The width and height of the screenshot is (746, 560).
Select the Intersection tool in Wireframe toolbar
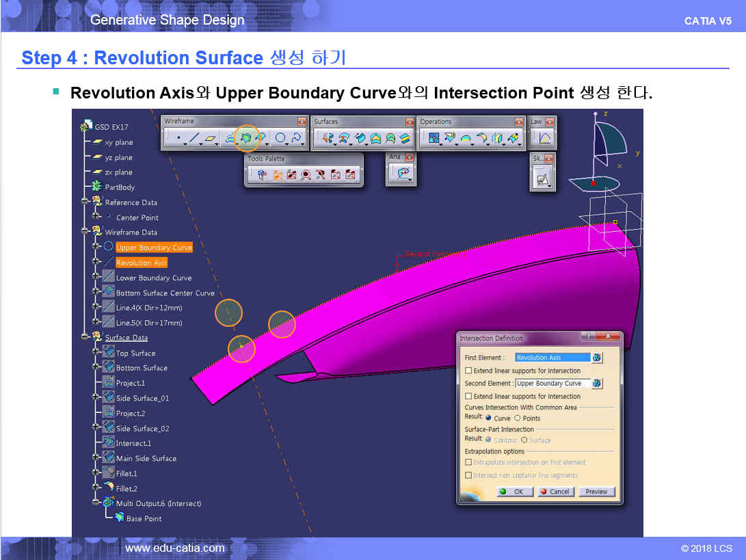(247, 139)
